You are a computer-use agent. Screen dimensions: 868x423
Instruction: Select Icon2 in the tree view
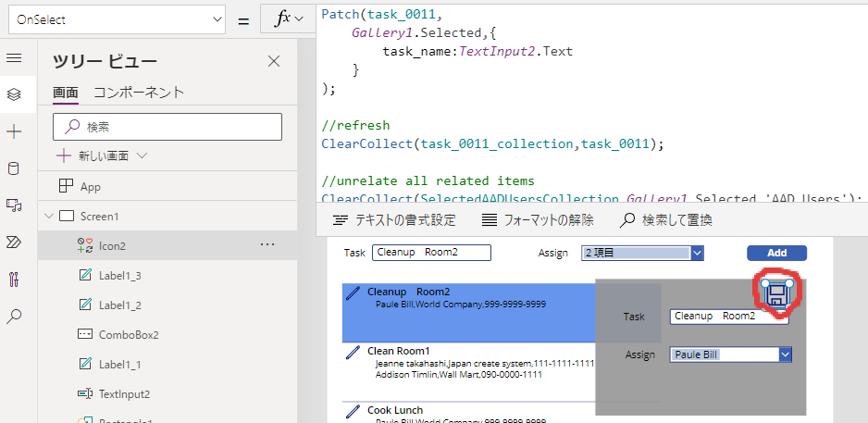pos(112,245)
